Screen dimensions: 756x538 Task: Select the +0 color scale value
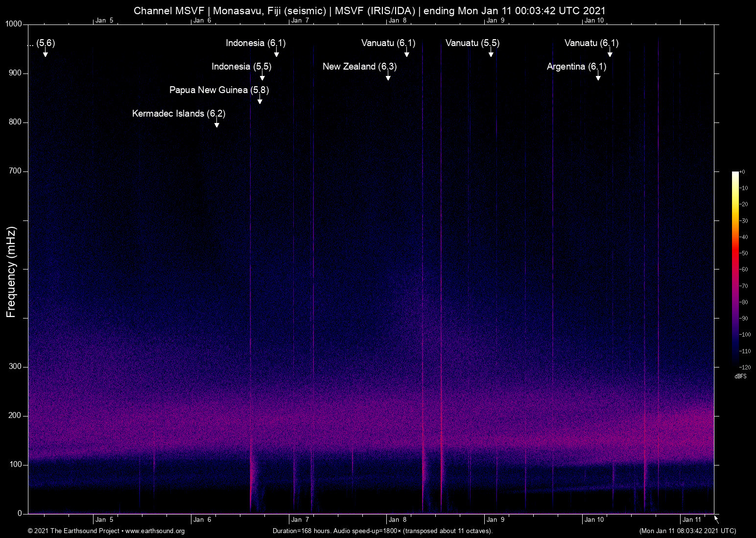(x=742, y=172)
